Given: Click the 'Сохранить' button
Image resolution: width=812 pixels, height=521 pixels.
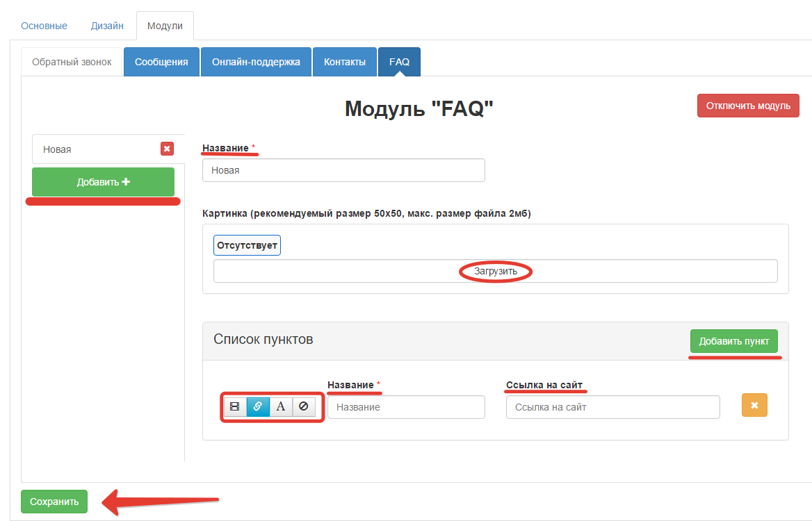Looking at the screenshot, I should pos(54,502).
